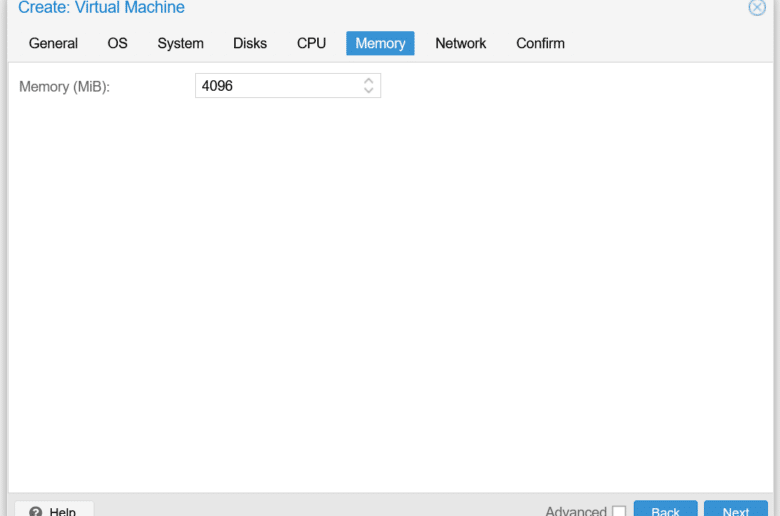The width and height of the screenshot is (780, 516).
Task: Open the CPU tab
Action: pyautogui.click(x=311, y=43)
